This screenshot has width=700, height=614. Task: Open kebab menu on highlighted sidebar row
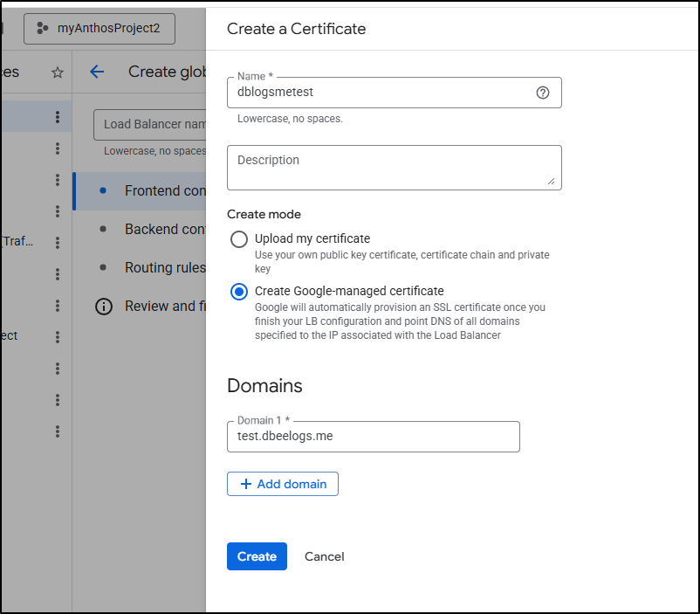coord(58,117)
